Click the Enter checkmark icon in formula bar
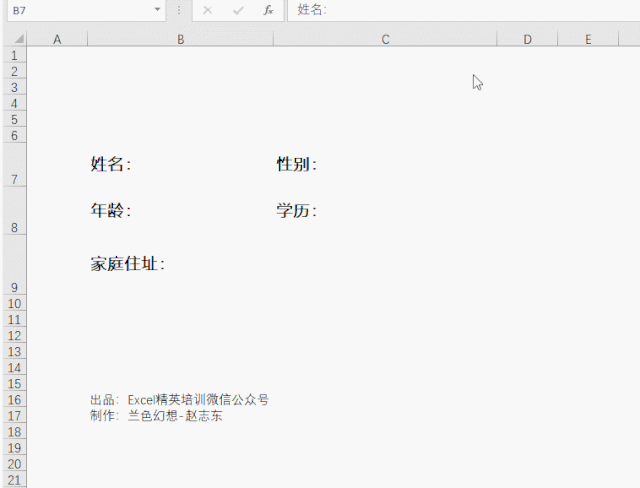This screenshot has height=488, width=640. (237, 10)
